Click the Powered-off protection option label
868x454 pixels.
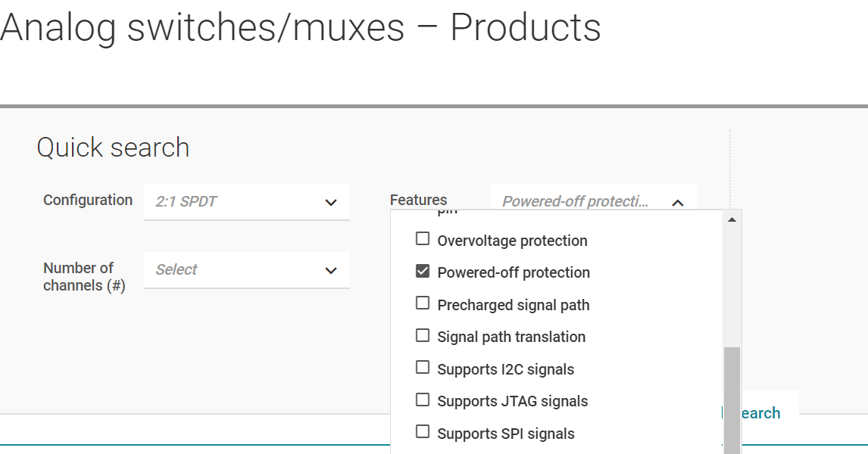(514, 272)
